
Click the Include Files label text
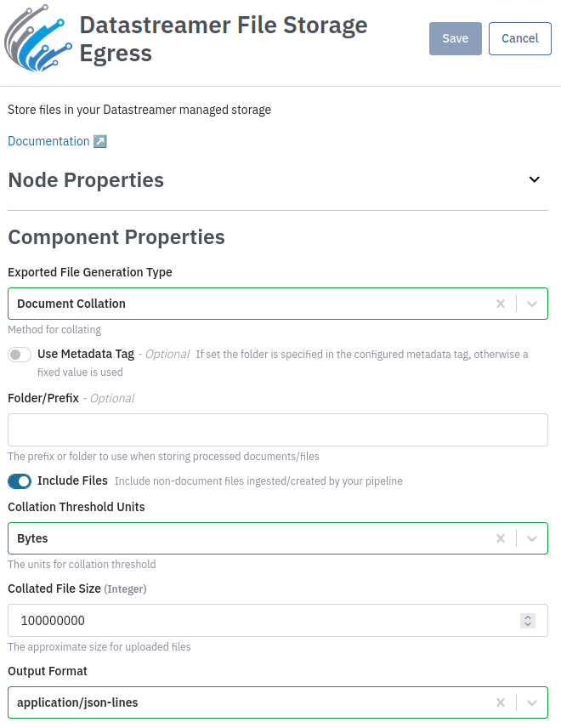click(72, 481)
